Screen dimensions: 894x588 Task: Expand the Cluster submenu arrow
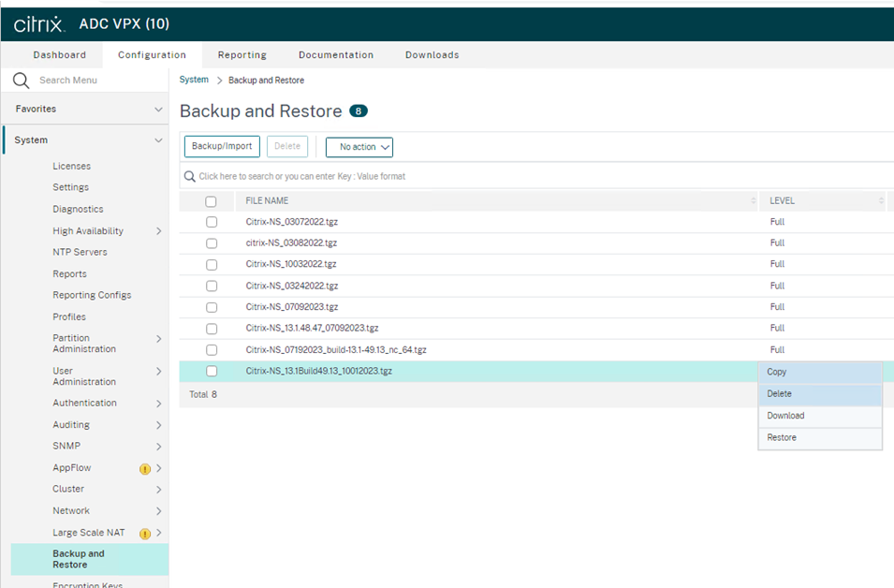pos(159,490)
